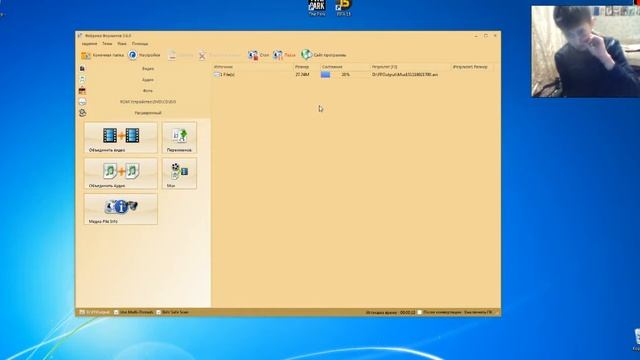The image size is (640, 360).
Task: Choose the Mux tool
Action: [x=179, y=173]
